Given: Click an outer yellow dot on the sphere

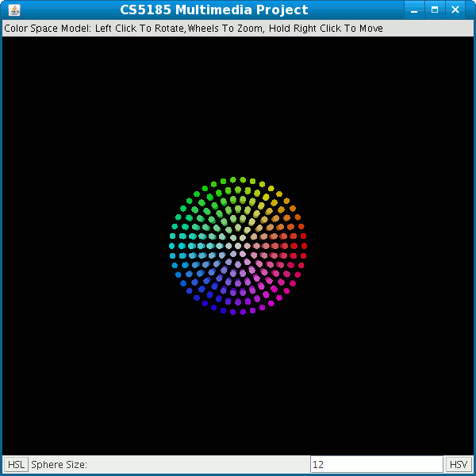Looking at the screenshot, I should point(271,189).
